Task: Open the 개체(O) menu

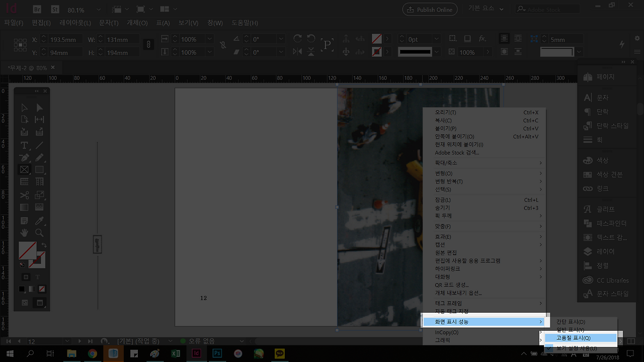Action: pyautogui.click(x=137, y=23)
